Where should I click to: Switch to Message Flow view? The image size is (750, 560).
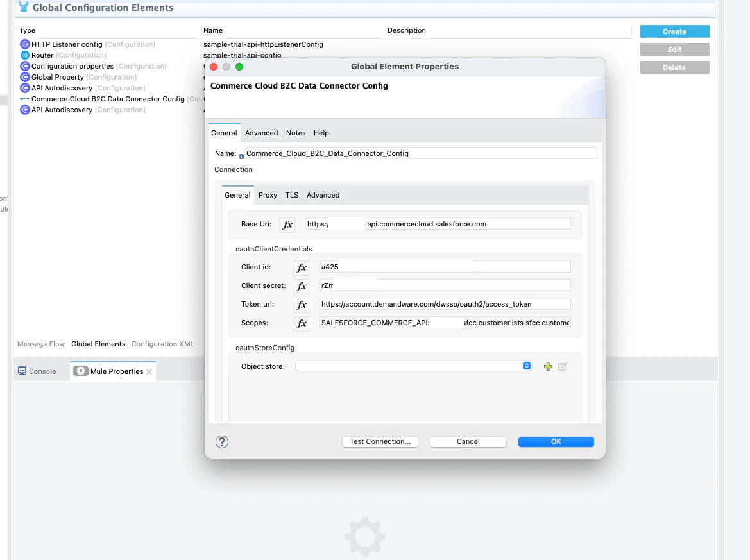click(x=41, y=344)
